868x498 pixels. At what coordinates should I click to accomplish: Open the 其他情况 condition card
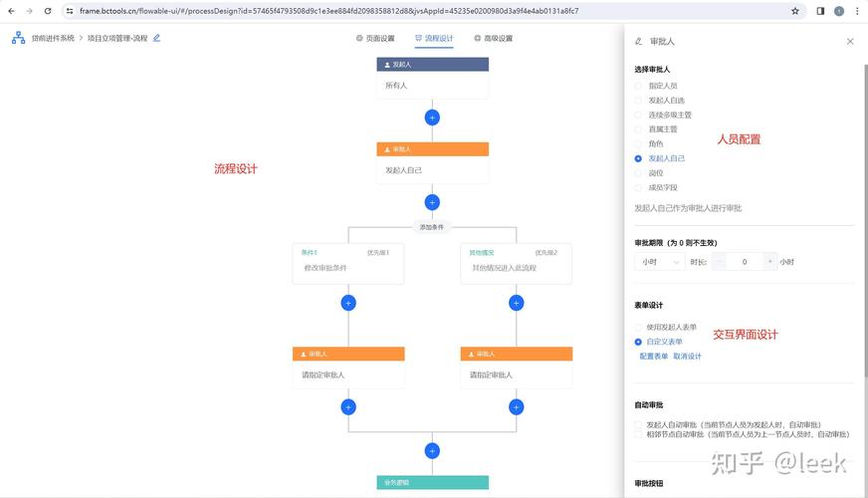click(517, 264)
